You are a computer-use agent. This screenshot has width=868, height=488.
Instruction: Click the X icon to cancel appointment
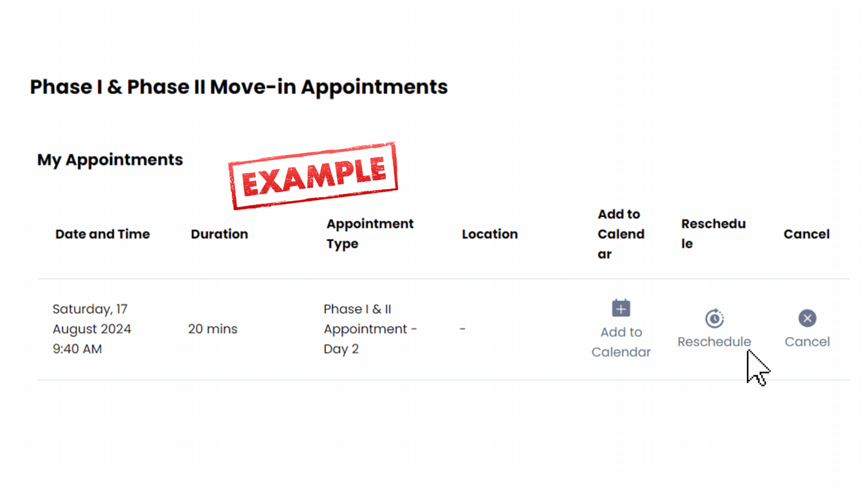coord(807,318)
